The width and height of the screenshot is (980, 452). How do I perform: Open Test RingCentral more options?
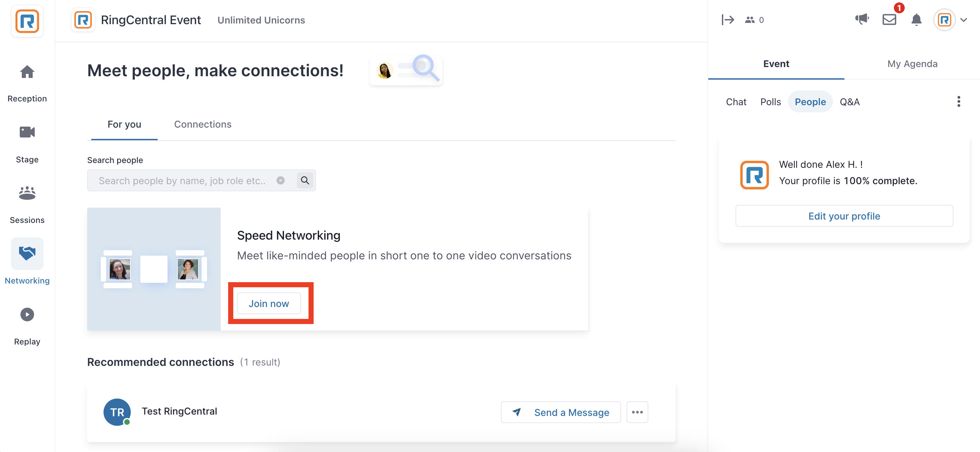pos(637,412)
